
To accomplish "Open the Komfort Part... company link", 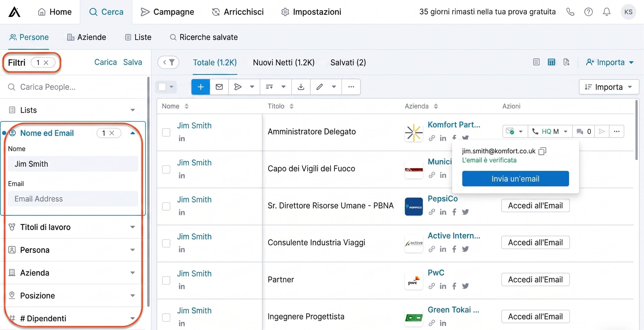I will coord(454,125).
